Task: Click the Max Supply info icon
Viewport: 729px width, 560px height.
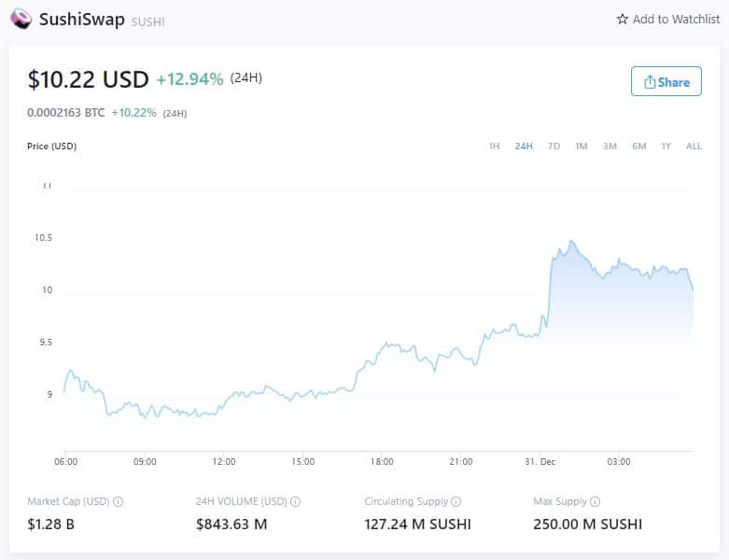Action: point(596,501)
